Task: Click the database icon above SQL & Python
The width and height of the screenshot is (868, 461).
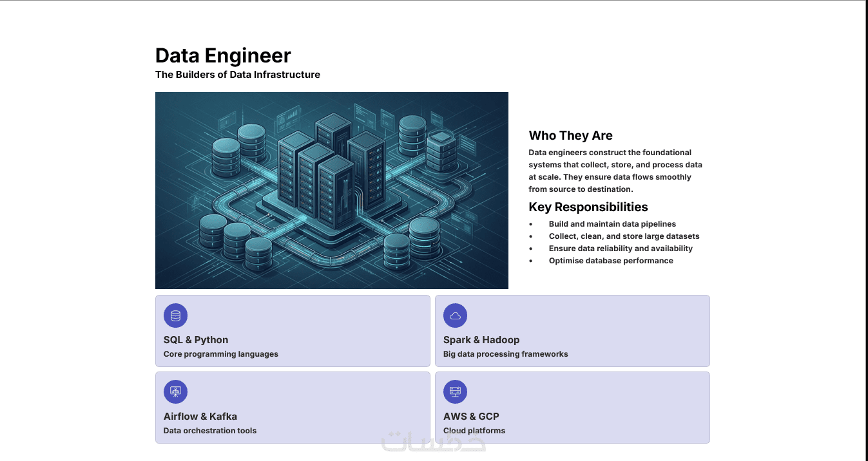Action: pos(175,315)
